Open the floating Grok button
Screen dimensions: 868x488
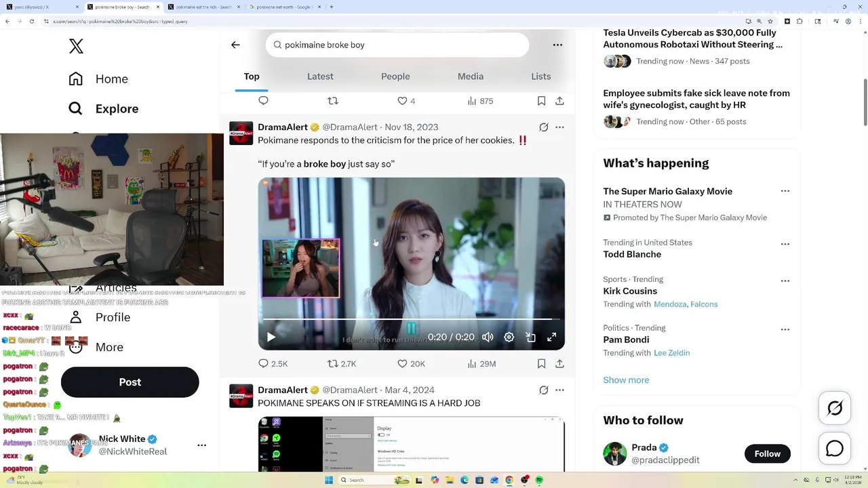(835, 408)
